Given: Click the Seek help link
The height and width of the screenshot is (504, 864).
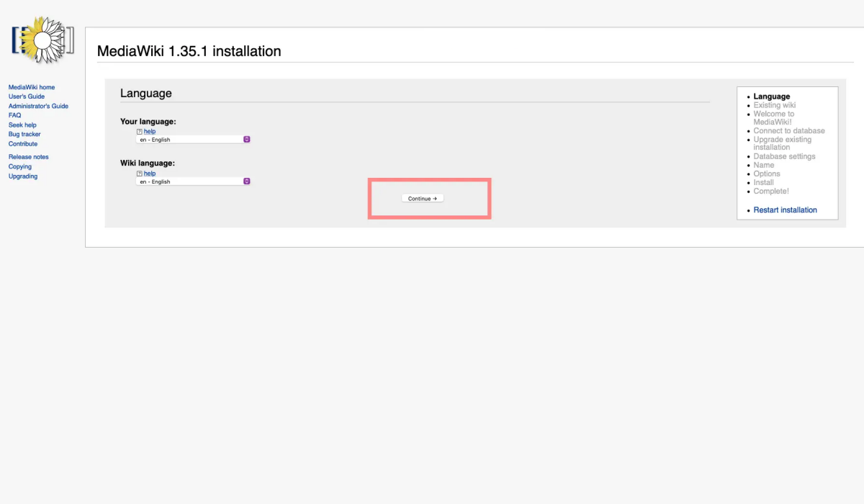Looking at the screenshot, I should (x=22, y=125).
